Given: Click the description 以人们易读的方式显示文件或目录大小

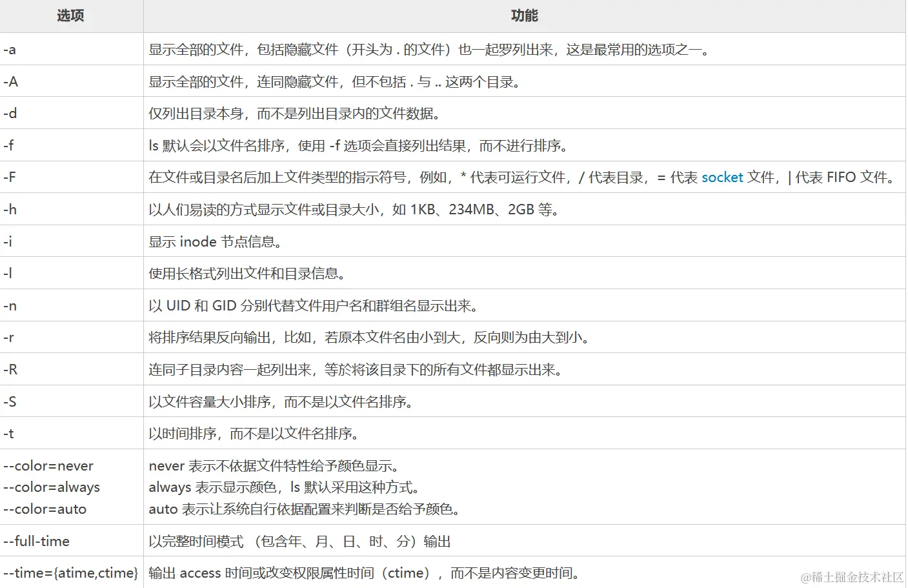Looking at the screenshot, I should 354,210.
